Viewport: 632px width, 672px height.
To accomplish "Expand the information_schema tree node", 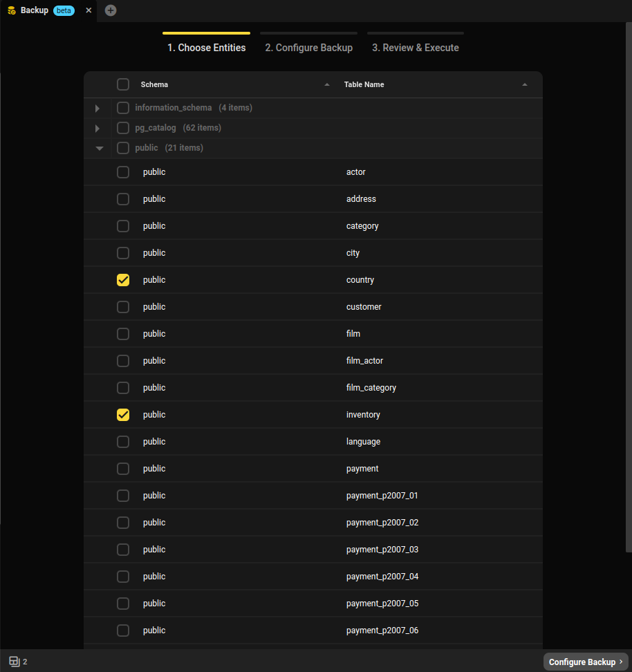I will click(x=97, y=107).
